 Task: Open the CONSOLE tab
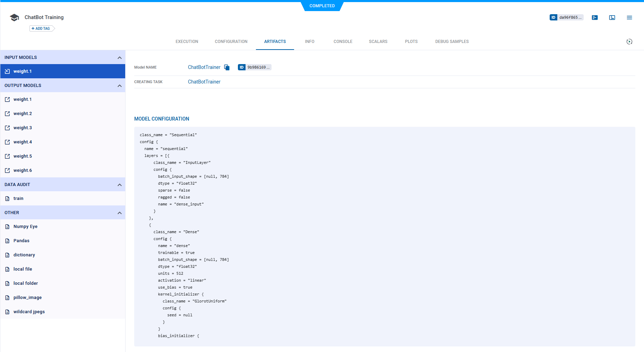[343, 41]
